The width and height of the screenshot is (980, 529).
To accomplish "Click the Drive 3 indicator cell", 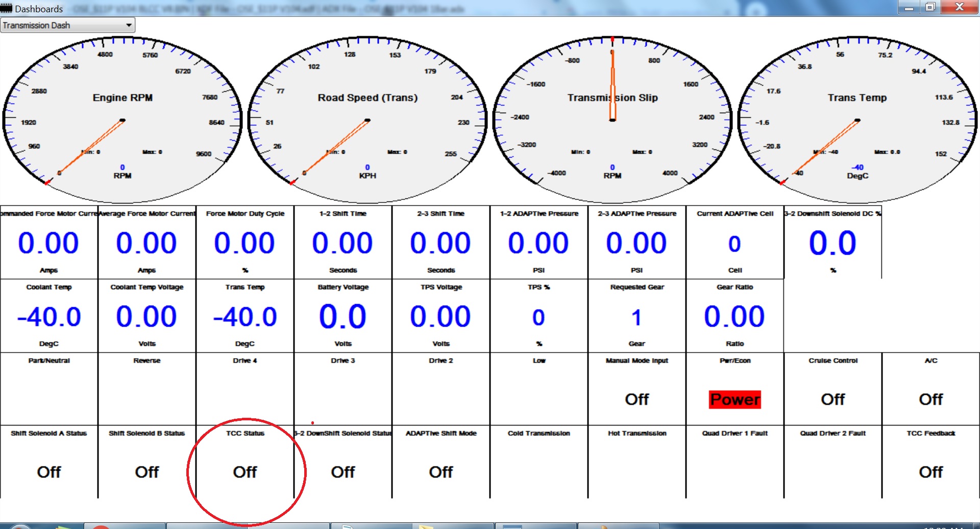I will pyautogui.click(x=343, y=389).
